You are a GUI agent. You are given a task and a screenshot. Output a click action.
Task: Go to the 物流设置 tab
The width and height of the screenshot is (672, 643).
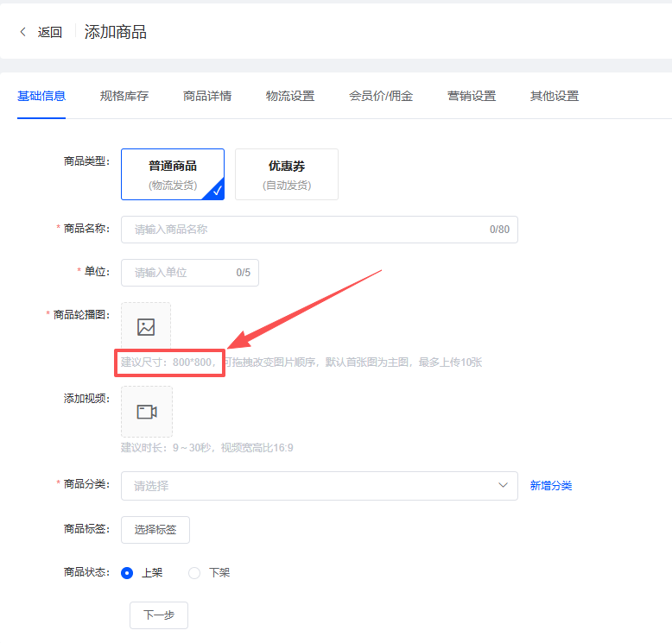pos(290,96)
